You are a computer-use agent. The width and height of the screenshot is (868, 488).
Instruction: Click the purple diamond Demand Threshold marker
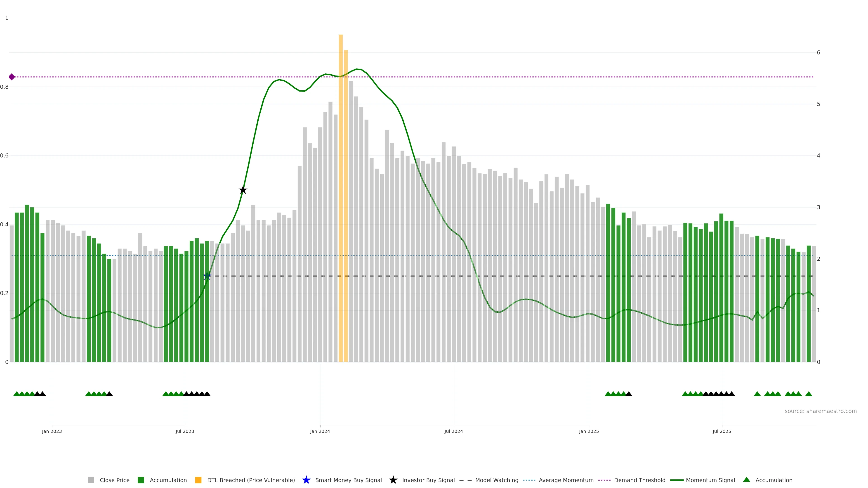click(x=12, y=77)
